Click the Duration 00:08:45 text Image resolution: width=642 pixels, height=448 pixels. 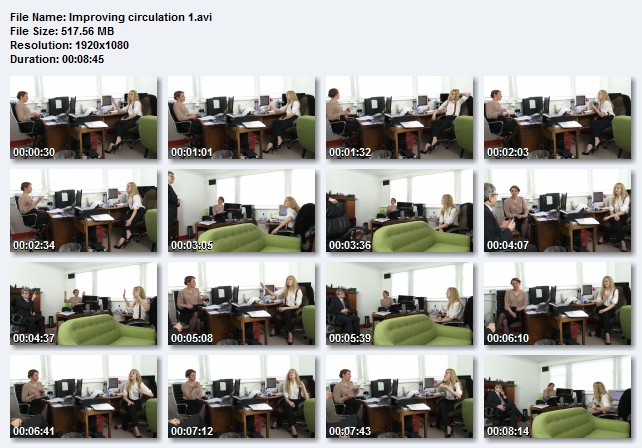(57, 59)
